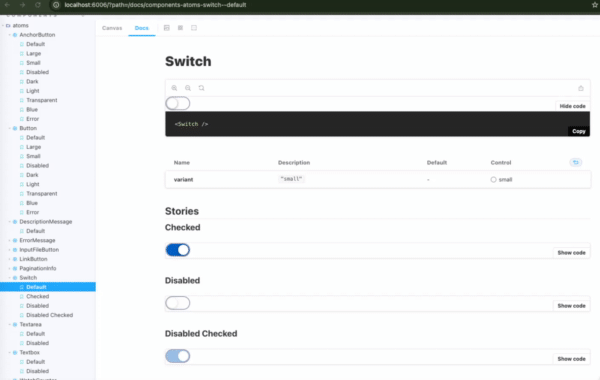Show code for Disabled story
The height and width of the screenshot is (380, 600).
571,306
